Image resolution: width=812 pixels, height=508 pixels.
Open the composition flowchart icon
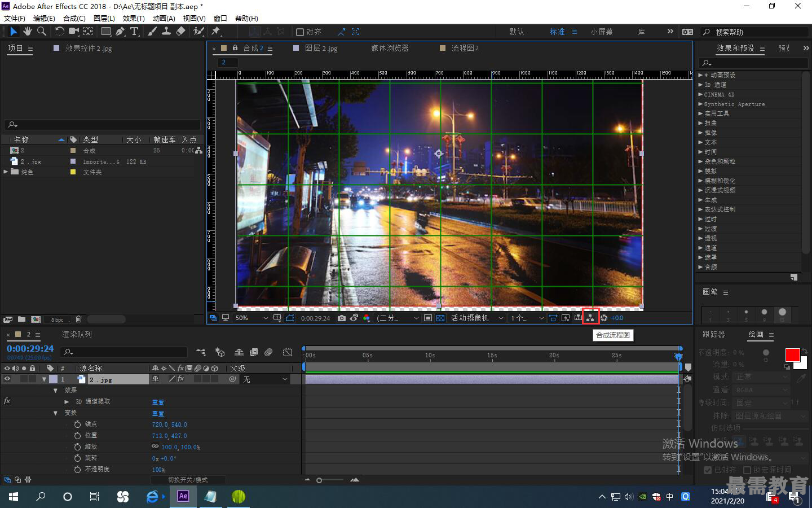coord(590,318)
